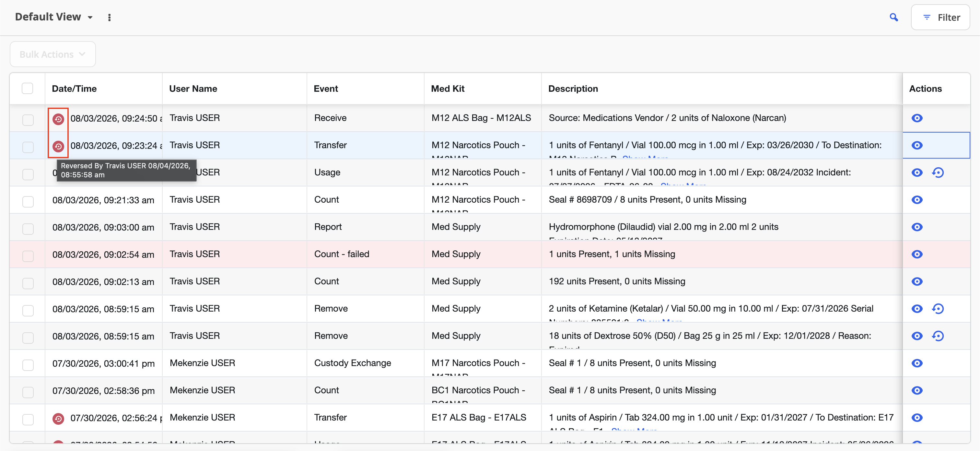Reverse the Dextrose Remove event

point(938,336)
